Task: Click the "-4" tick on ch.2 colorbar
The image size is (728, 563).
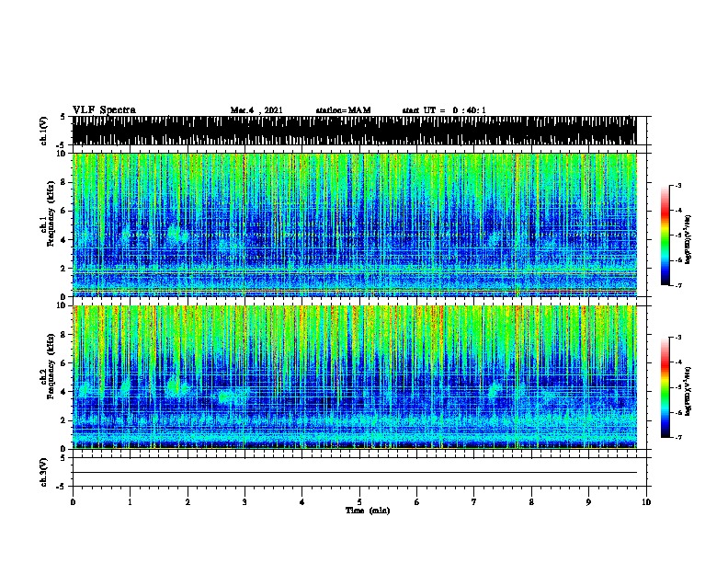Action: pos(678,362)
